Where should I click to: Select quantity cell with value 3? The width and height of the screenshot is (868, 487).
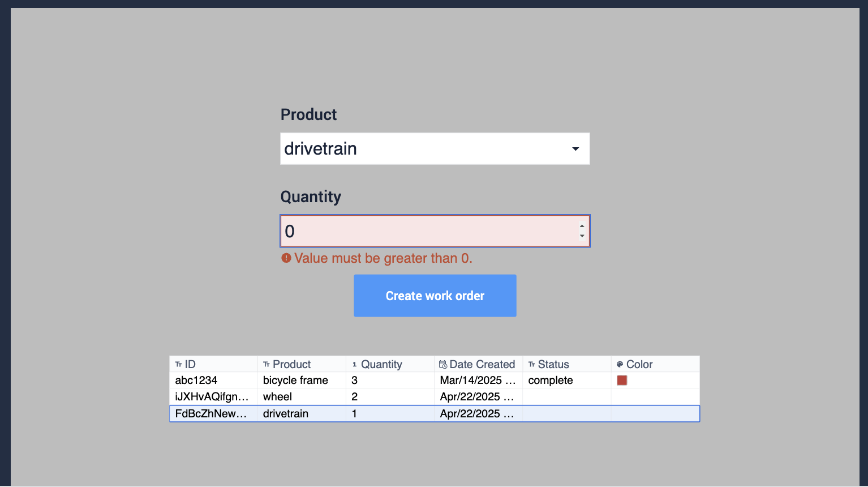pyautogui.click(x=390, y=380)
